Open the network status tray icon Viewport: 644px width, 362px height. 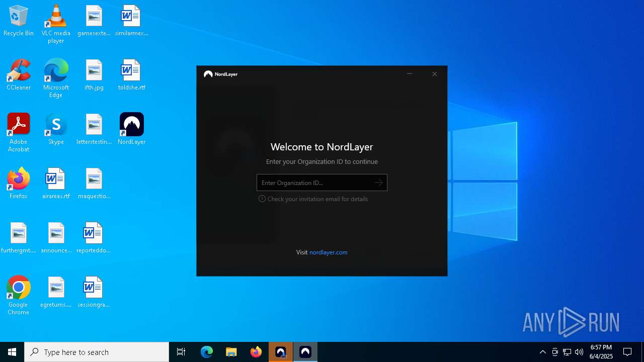pos(567,352)
